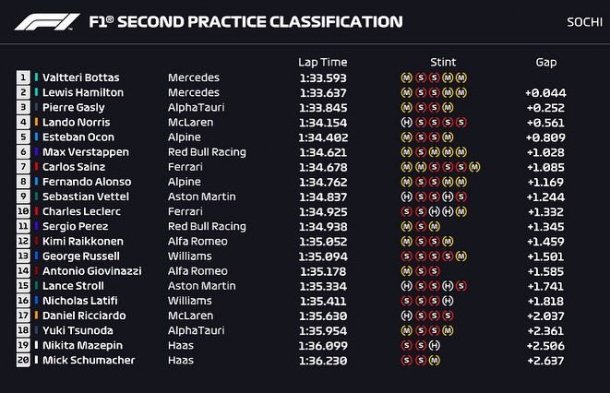Select the Stint column header
Image resolution: width=610 pixels, height=393 pixels.
click(443, 62)
